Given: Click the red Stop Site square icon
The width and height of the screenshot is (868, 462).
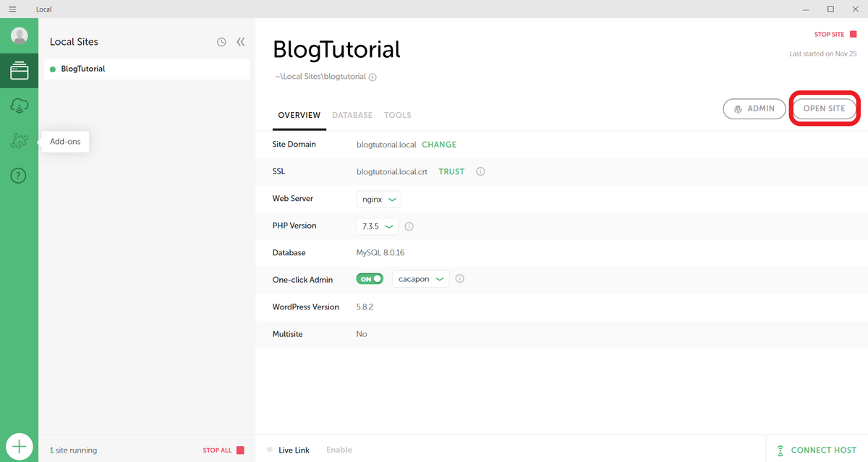Looking at the screenshot, I should [x=853, y=35].
